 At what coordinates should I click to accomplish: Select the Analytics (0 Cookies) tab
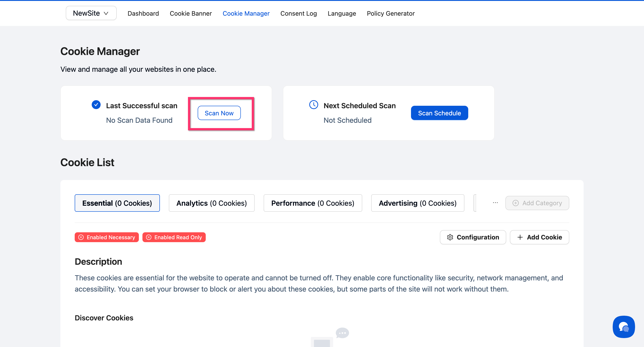click(x=212, y=203)
